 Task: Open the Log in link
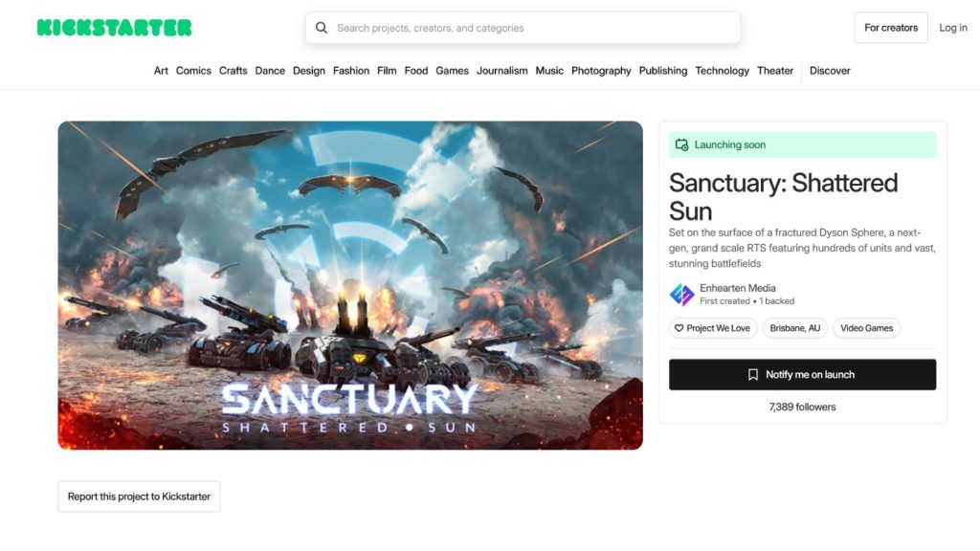tap(953, 28)
